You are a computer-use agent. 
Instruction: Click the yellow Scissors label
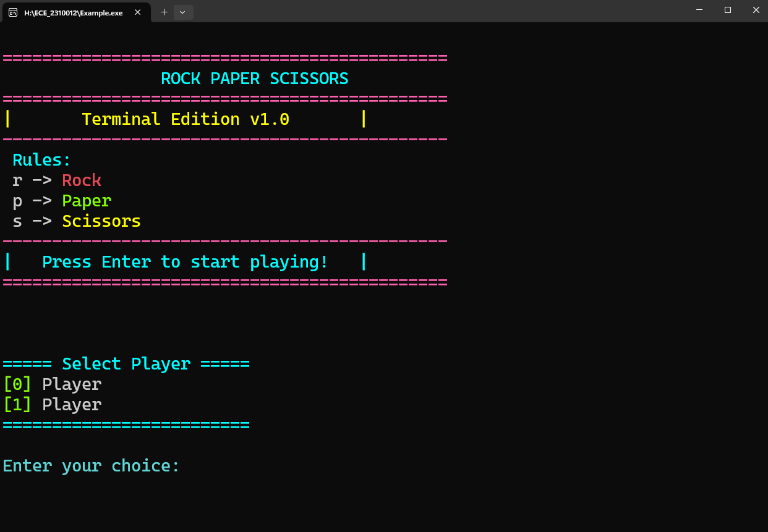(101, 221)
